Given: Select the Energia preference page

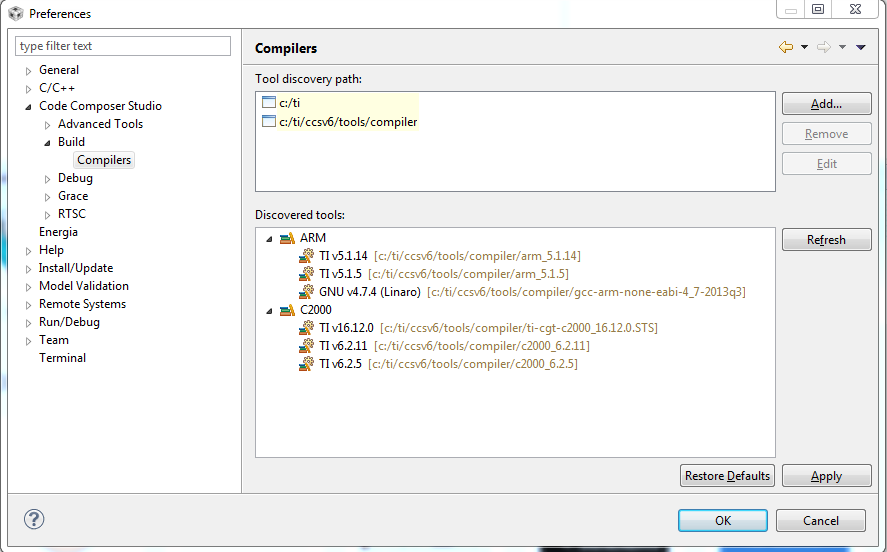Looking at the screenshot, I should (58, 232).
